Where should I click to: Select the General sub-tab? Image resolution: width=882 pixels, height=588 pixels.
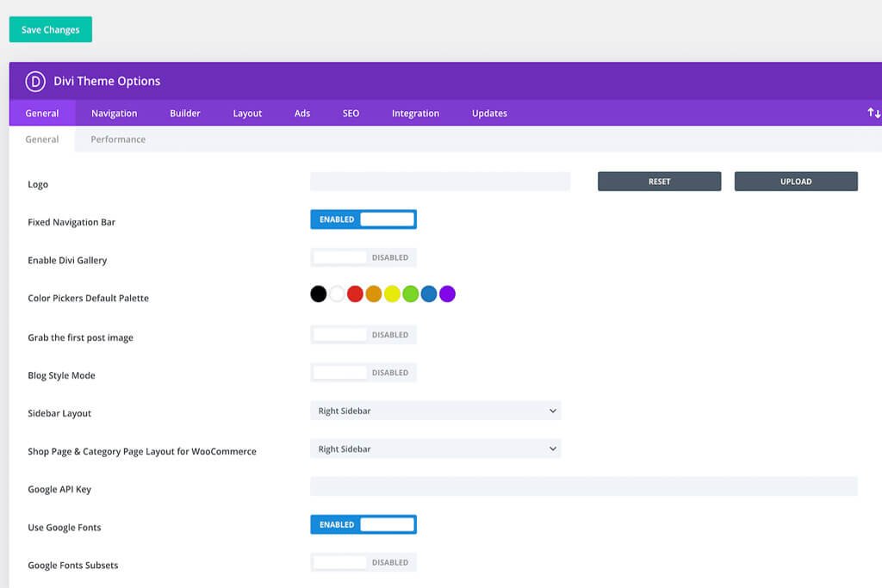42,139
